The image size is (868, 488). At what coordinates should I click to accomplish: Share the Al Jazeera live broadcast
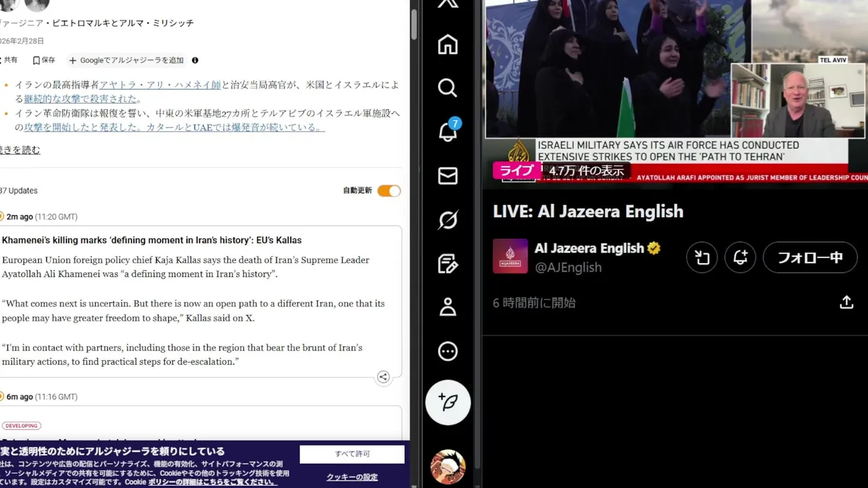tap(846, 302)
